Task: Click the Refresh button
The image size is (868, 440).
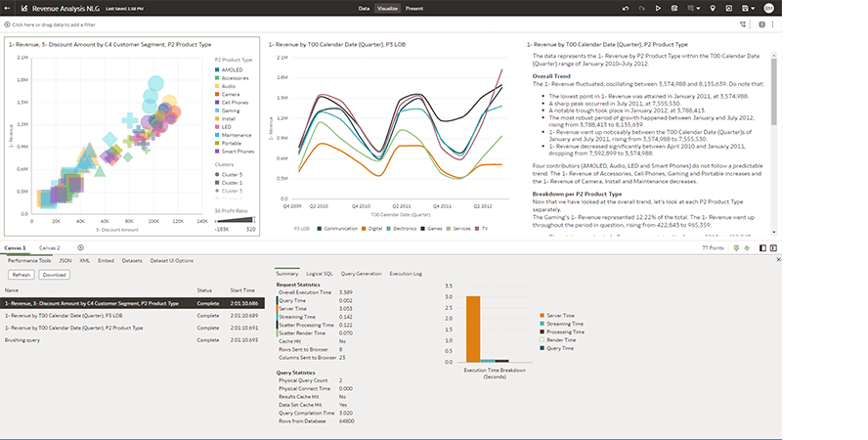Action: 22,275
